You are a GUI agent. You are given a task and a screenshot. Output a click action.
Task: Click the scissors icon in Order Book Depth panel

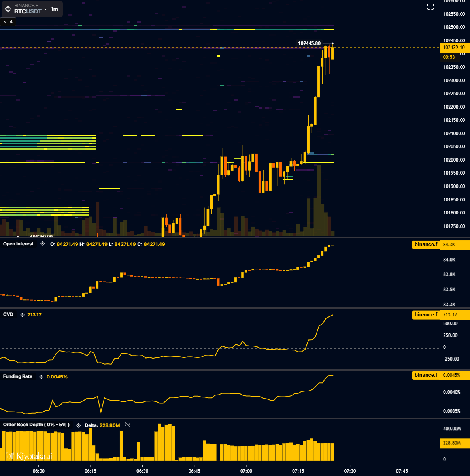point(127,425)
